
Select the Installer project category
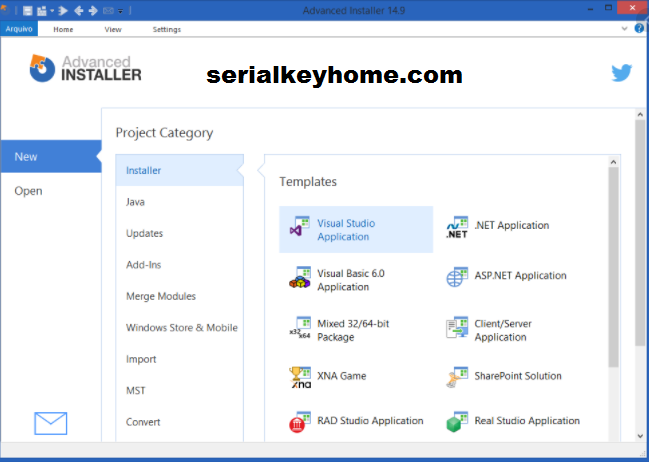[180, 170]
